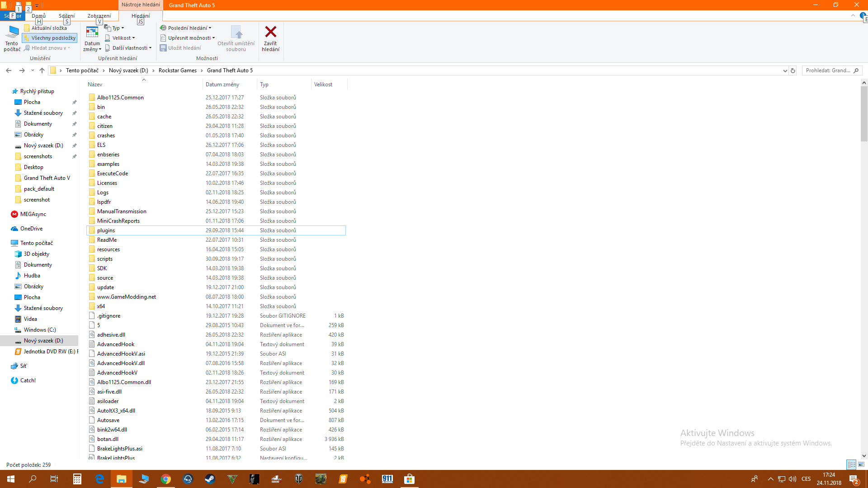Open the Sdílení ribbon tab

tap(66, 16)
